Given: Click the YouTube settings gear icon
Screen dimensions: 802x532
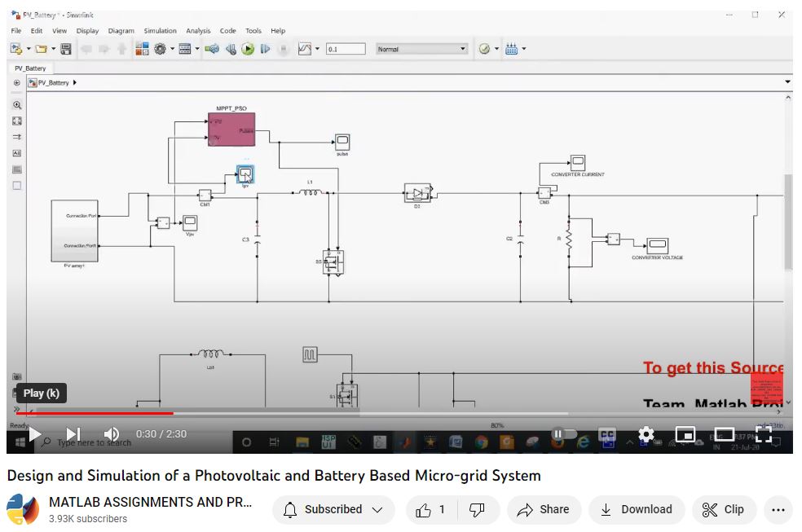Looking at the screenshot, I should [x=646, y=434].
